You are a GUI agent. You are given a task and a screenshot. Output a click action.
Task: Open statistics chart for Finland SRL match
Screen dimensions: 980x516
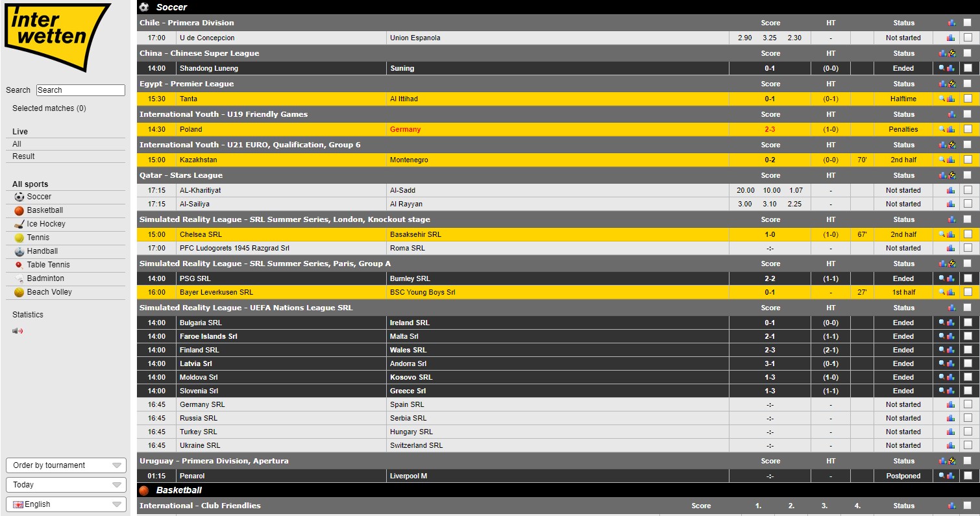click(951, 350)
